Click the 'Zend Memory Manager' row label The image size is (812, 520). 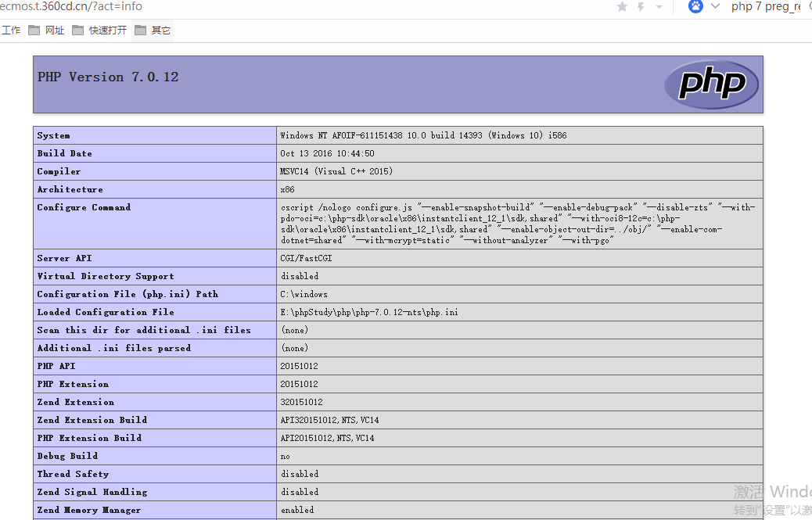coord(89,510)
